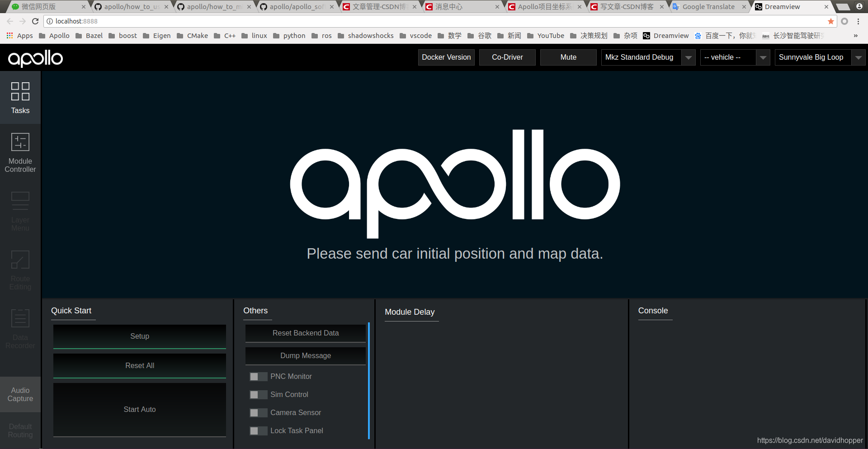
Task: Click the Others panel blue scrollbar
Action: tap(369, 381)
